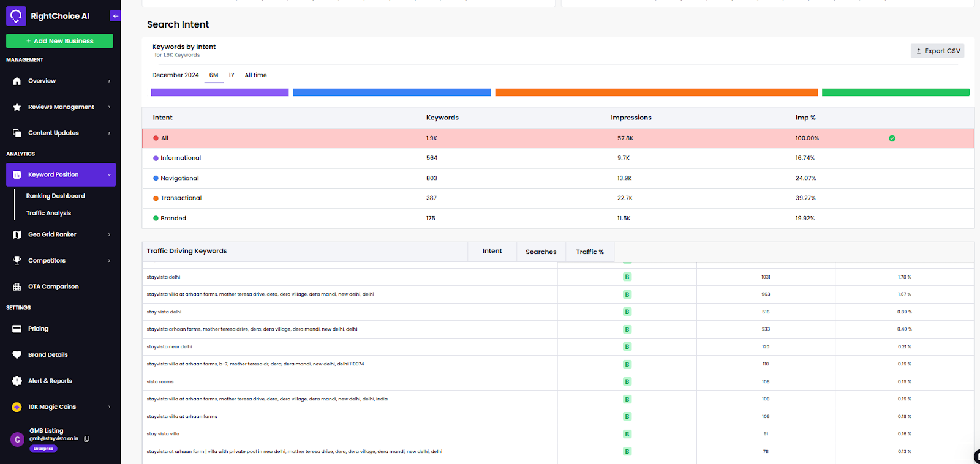Click the Reviews Management star icon
This screenshot has height=464, width=980.
click(17, 107)
